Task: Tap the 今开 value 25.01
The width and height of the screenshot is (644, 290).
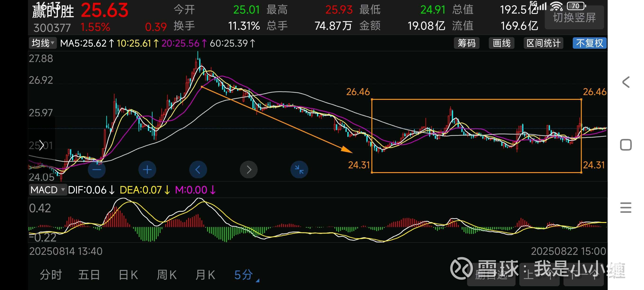Action: click(246, 10)
